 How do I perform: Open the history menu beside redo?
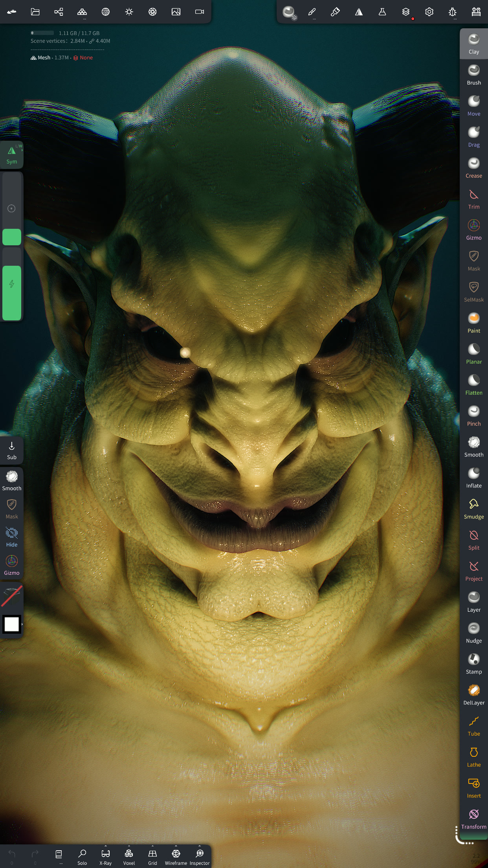59,855
